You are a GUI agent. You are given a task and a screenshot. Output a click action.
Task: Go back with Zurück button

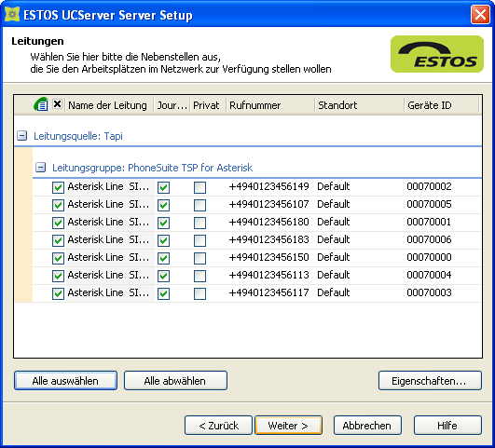pos(218,426)
